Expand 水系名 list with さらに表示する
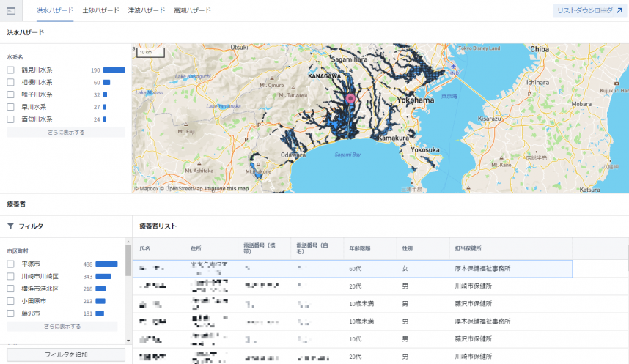 pyautogui.click(x=66, y=133)
